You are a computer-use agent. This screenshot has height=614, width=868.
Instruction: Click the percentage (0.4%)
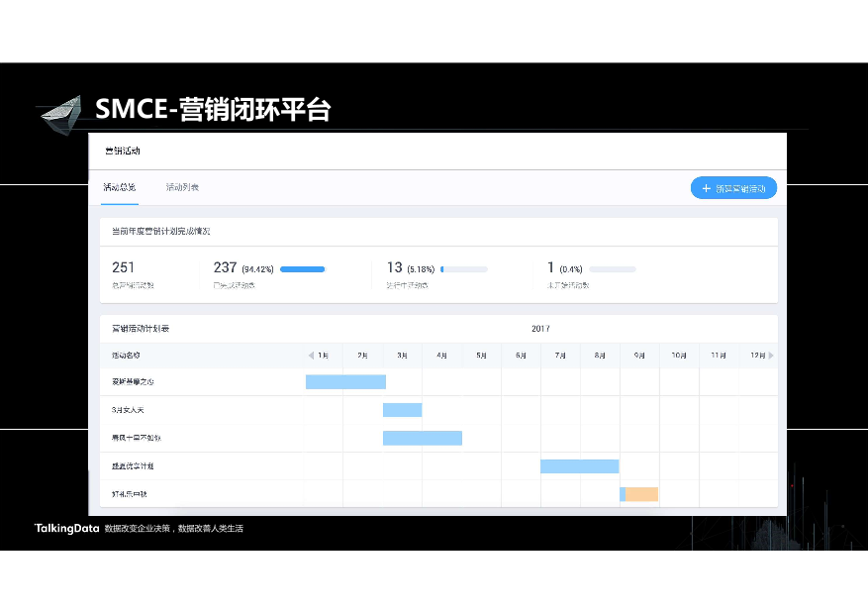(571, 269)
